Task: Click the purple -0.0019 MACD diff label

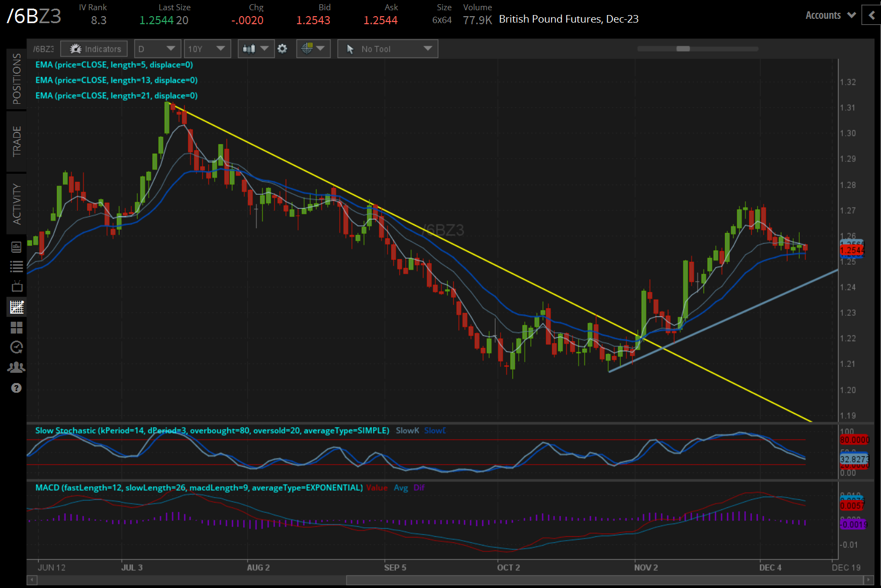Action: [x=854, y=524]
